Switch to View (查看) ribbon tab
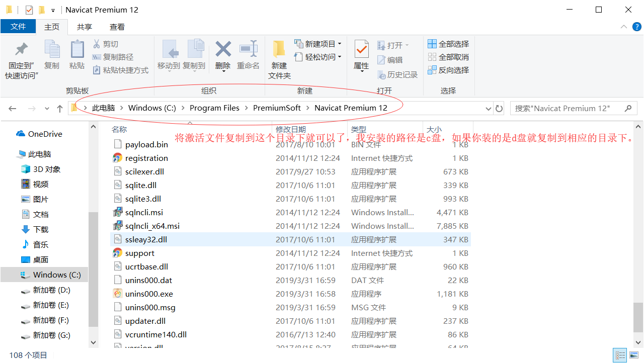 117,27
